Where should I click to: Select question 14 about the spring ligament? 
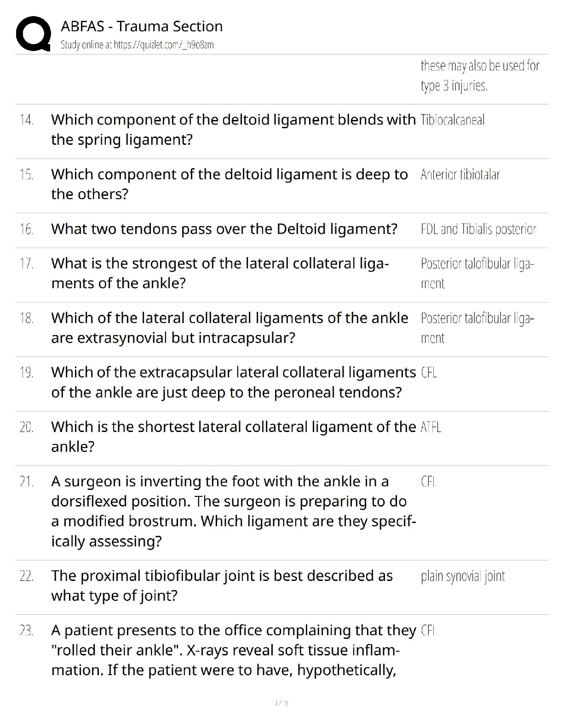pos(233,130)
